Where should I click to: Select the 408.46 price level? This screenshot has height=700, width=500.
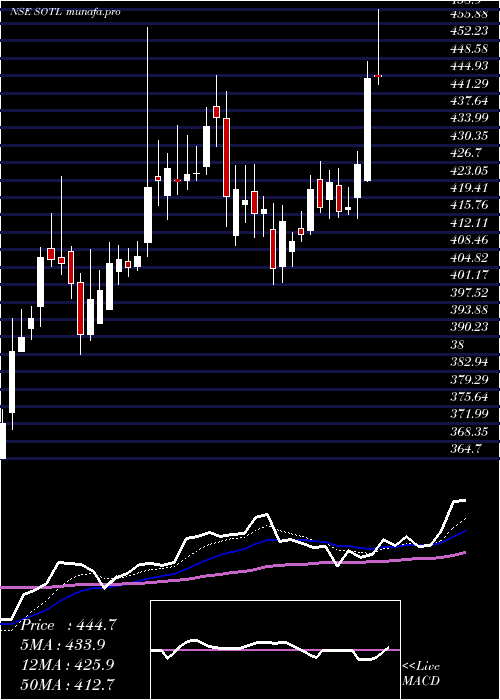[469, 240]
